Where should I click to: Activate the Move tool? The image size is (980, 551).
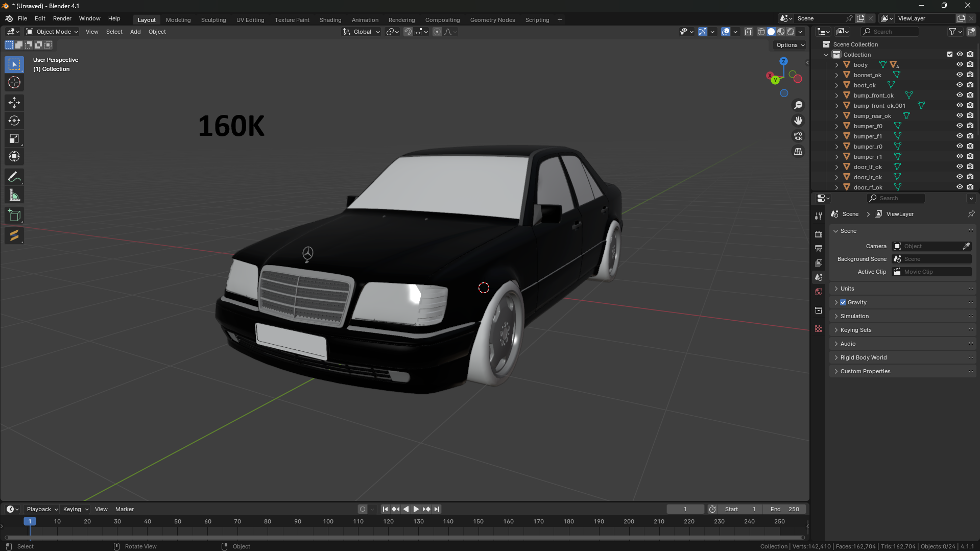coord(14,103)
